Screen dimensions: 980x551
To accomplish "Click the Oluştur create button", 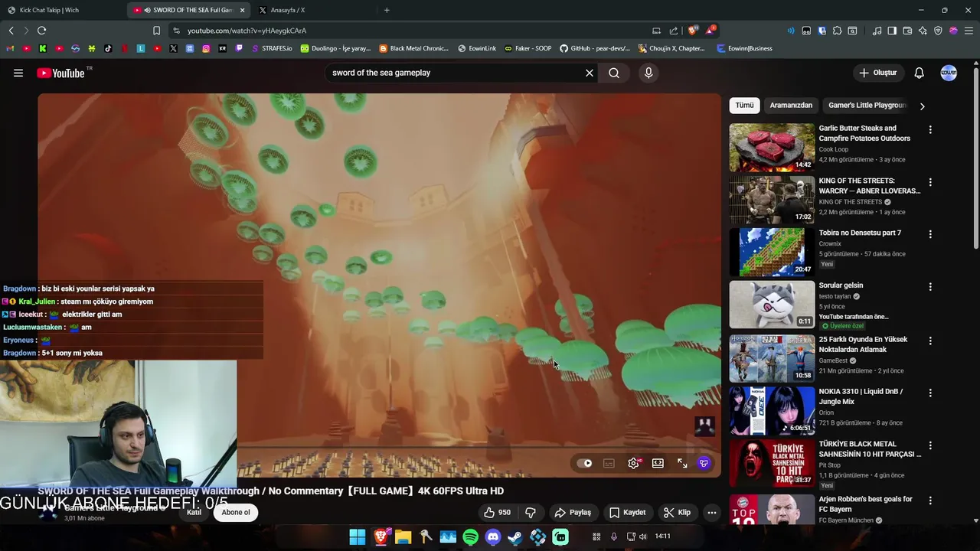I will pyautogui.click(x=877, y=73).
